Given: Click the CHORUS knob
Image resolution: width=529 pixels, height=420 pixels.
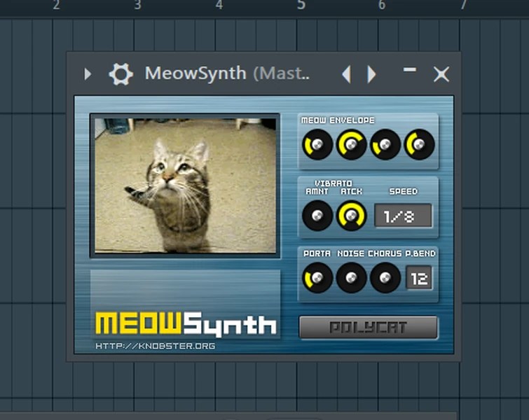Looking at the screenshot, I should tap(385, 278).
